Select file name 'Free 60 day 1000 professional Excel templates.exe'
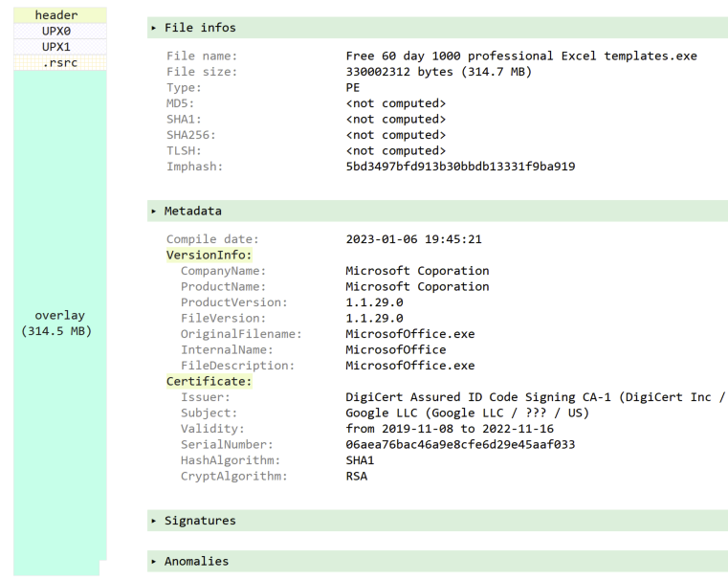The image size is (728, 580). pyautogui.click(x=521, y=56)
